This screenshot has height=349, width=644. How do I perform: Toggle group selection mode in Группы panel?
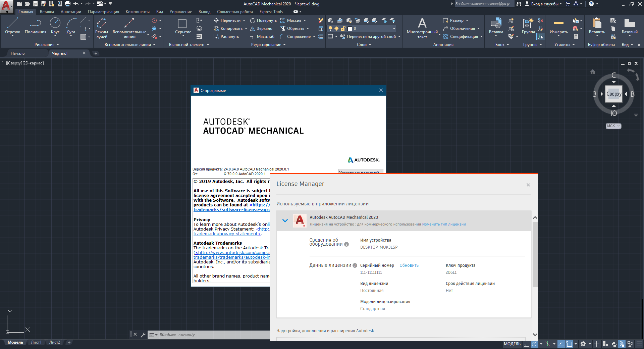(540, 37)
